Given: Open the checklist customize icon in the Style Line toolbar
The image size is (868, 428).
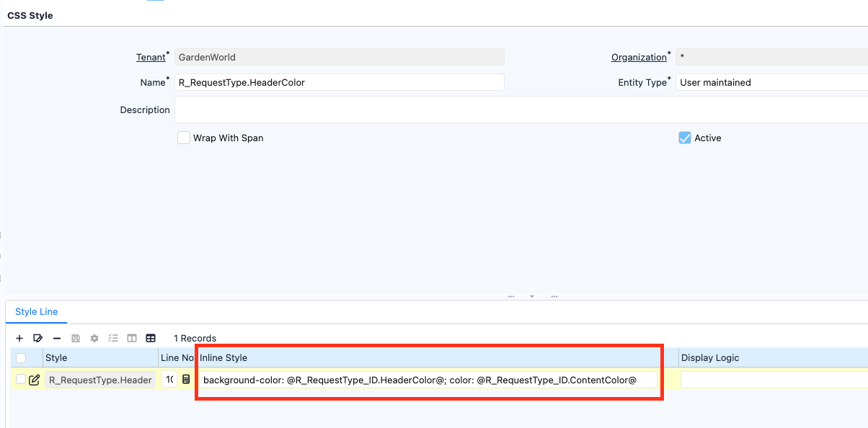Looking at the screenshot, I should [x=113, y=338].
